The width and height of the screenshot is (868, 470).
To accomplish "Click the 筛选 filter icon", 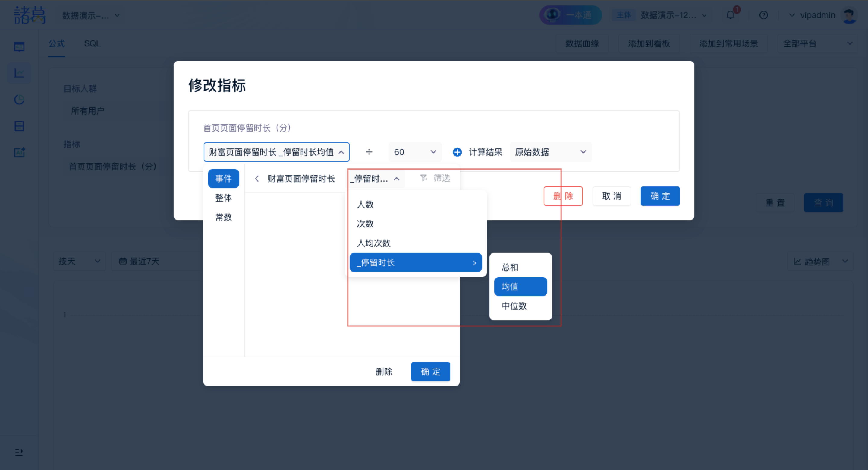I will (x=423, y=178).
